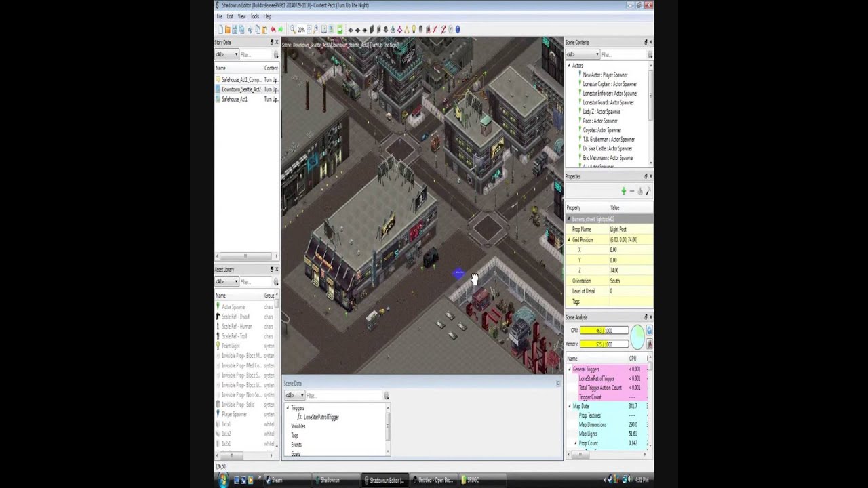Click the yellow light bulb toolbar icon
This screenshot has width=868, height=488.
[x=414, y=30]
